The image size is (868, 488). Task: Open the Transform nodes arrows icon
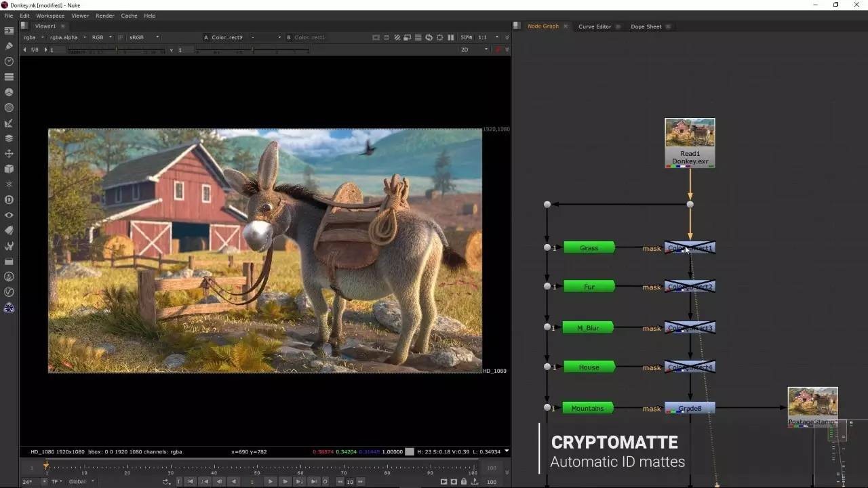pos(9,154)
